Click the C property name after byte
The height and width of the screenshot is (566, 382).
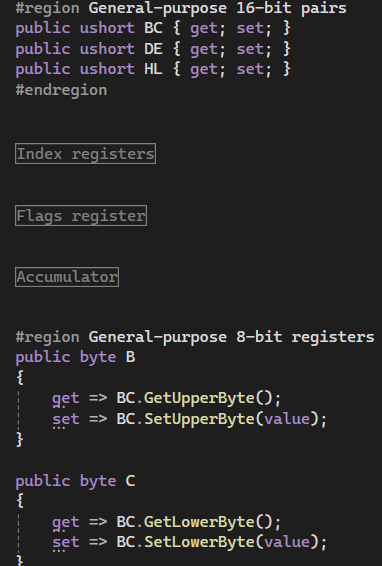tap(130, 481)
